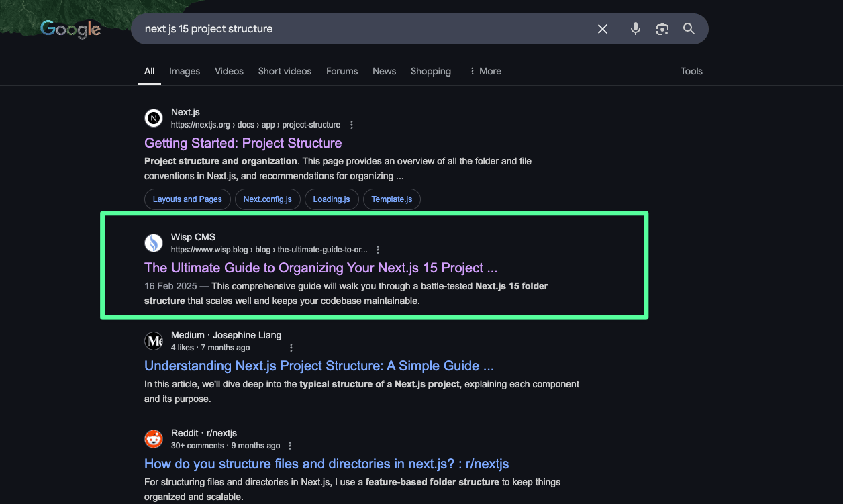Click Reddit · r/nextjs source name
Viewport: 843px width, 504px height.
coord(204,433)
